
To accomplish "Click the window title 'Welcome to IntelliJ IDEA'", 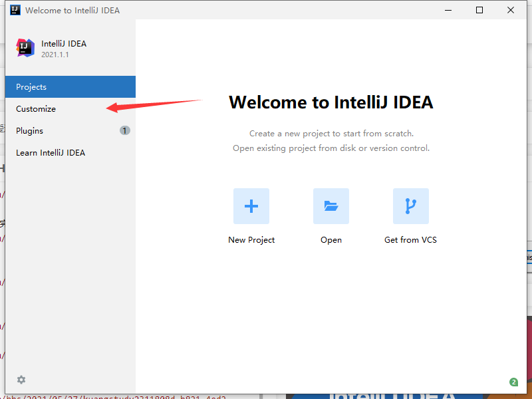I will [72, 11].
